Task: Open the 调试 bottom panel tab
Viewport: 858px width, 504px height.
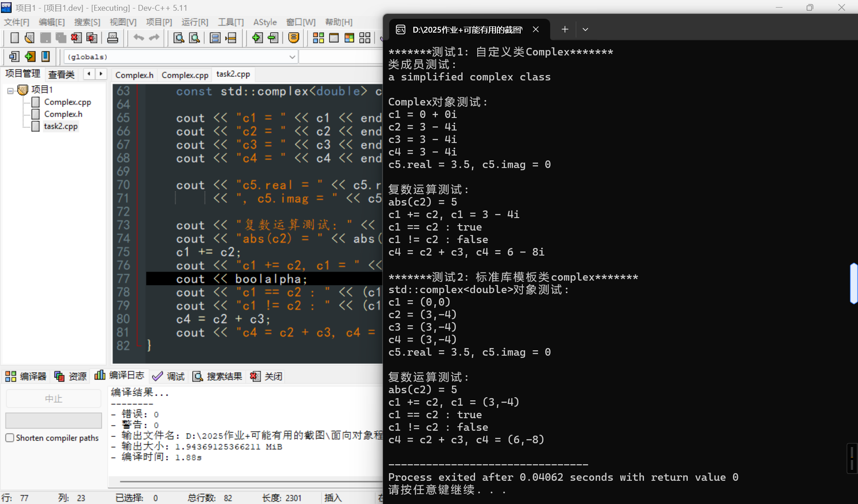Action: 169,376
